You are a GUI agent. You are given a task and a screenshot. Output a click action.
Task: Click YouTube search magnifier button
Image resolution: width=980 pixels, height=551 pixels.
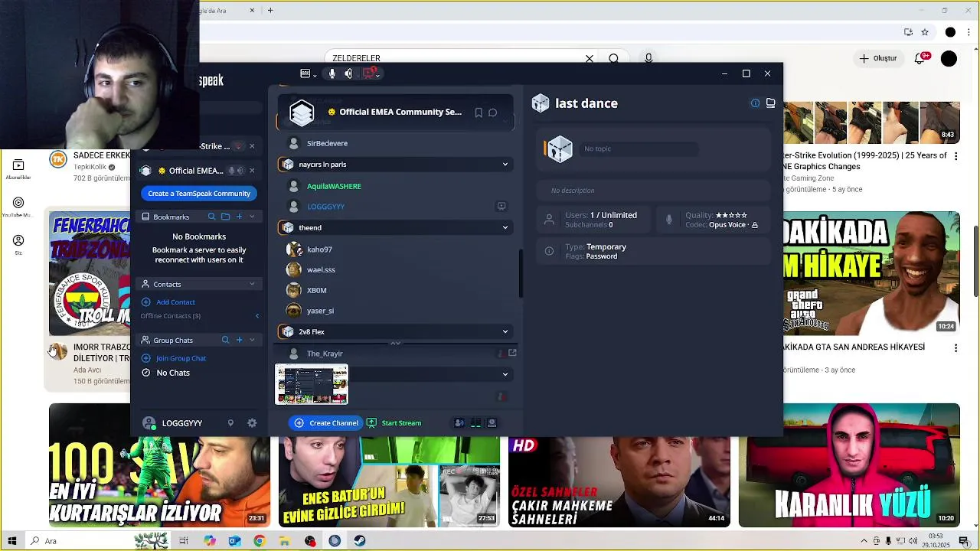click(614, 58)
